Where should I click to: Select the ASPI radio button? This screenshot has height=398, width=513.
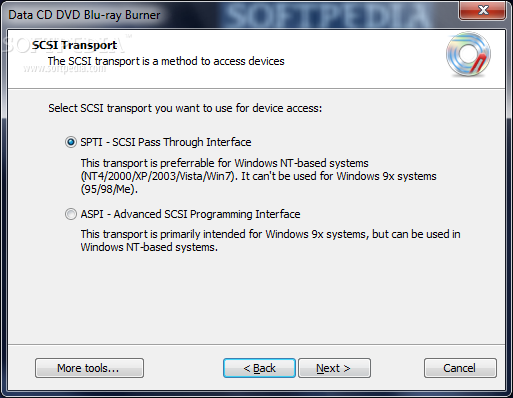tap(71, 214)
